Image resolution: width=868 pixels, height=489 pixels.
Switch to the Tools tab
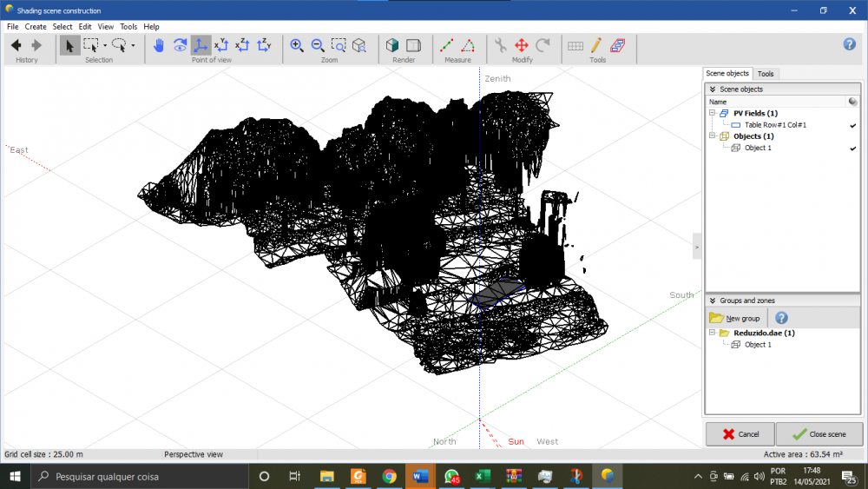(766, 74)
